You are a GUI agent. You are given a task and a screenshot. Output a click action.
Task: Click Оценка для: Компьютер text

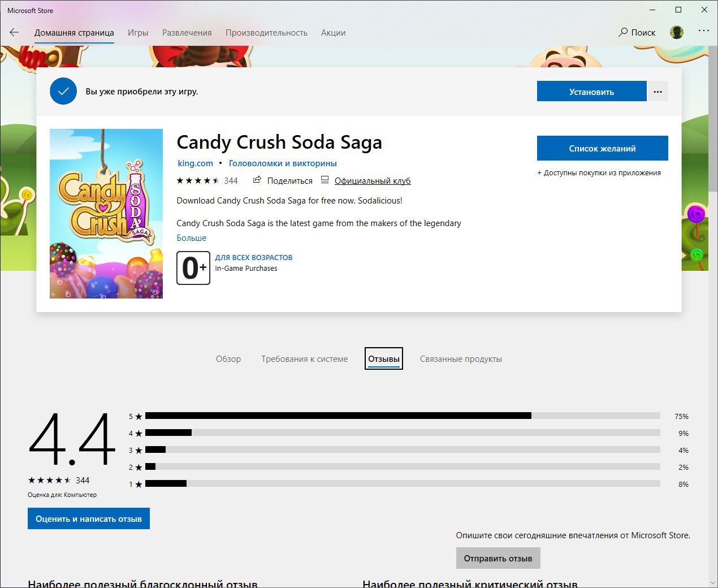point(62,495)
